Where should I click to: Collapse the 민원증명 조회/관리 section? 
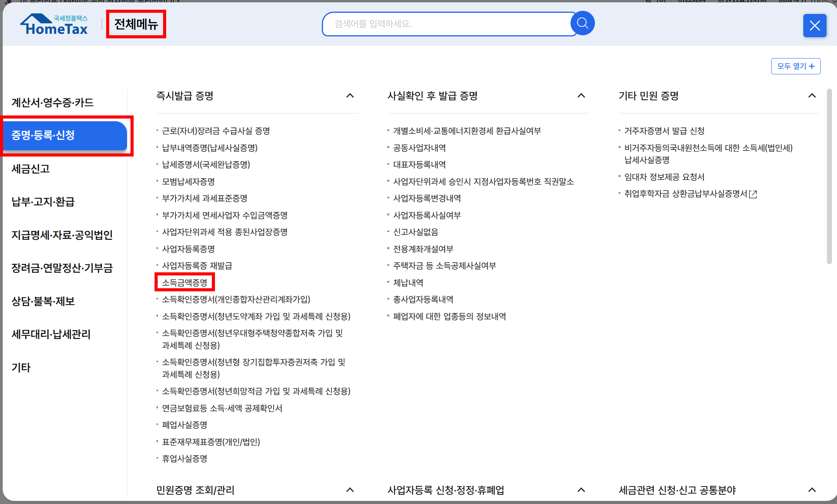[x=350, y=490]
